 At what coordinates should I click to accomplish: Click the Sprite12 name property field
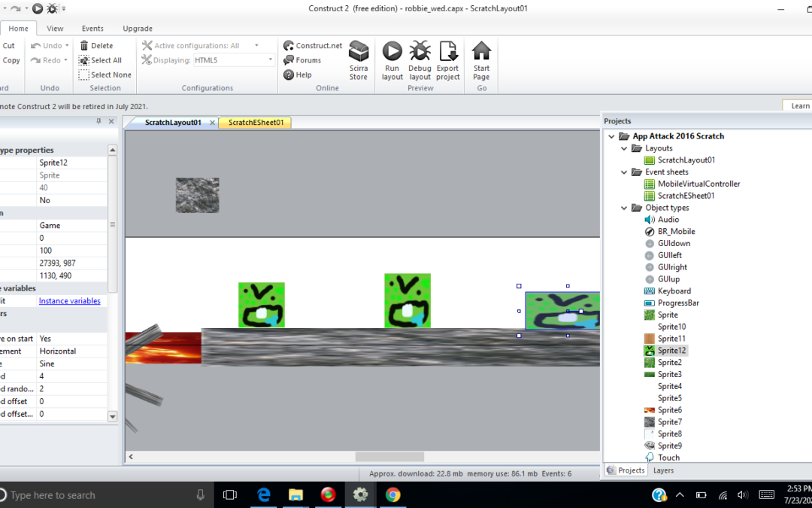pos(72,163)
